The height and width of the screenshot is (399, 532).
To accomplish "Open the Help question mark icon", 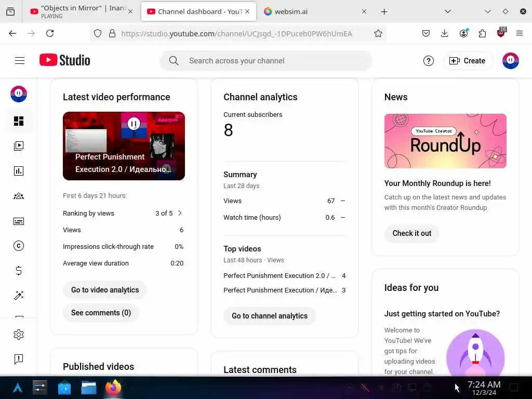I will (x=429, y=61).
